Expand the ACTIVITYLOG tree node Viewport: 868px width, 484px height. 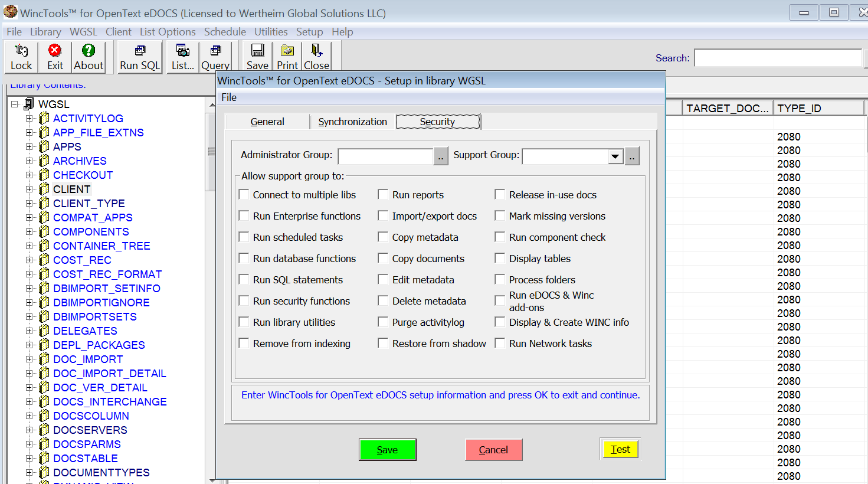(x=29, y=119)
